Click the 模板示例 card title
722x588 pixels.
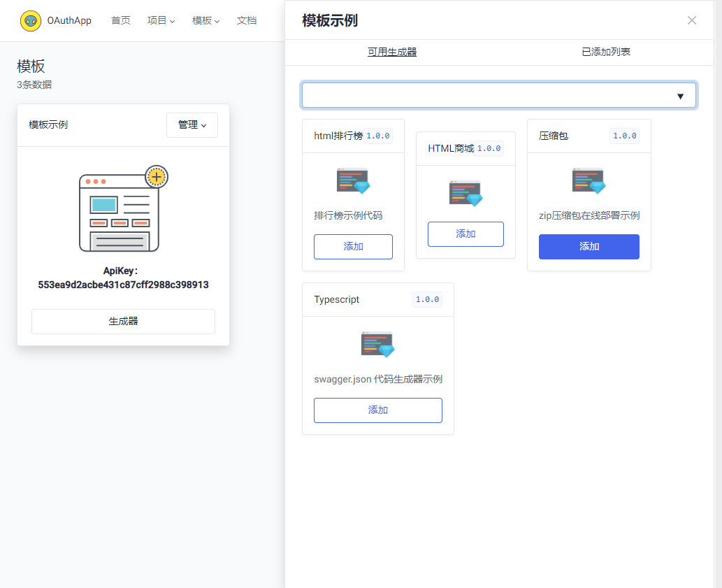coord(48,124)
